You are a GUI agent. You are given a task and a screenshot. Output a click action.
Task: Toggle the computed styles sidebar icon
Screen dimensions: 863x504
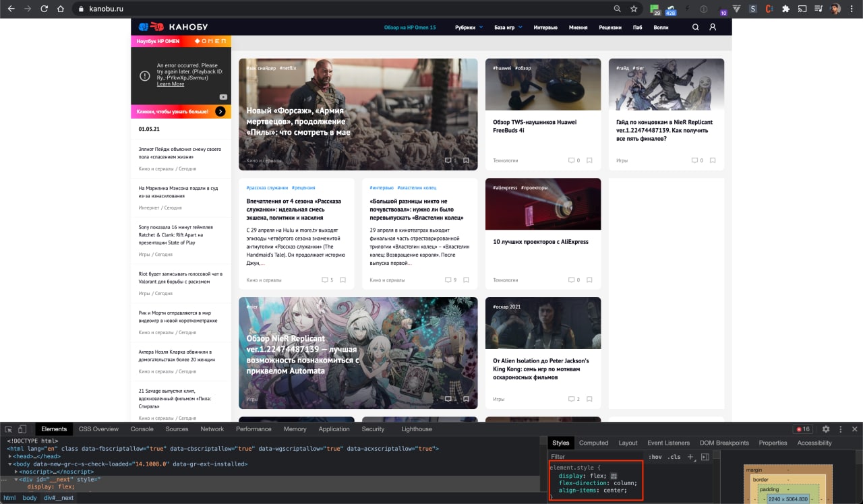click(x=705, y=457)
